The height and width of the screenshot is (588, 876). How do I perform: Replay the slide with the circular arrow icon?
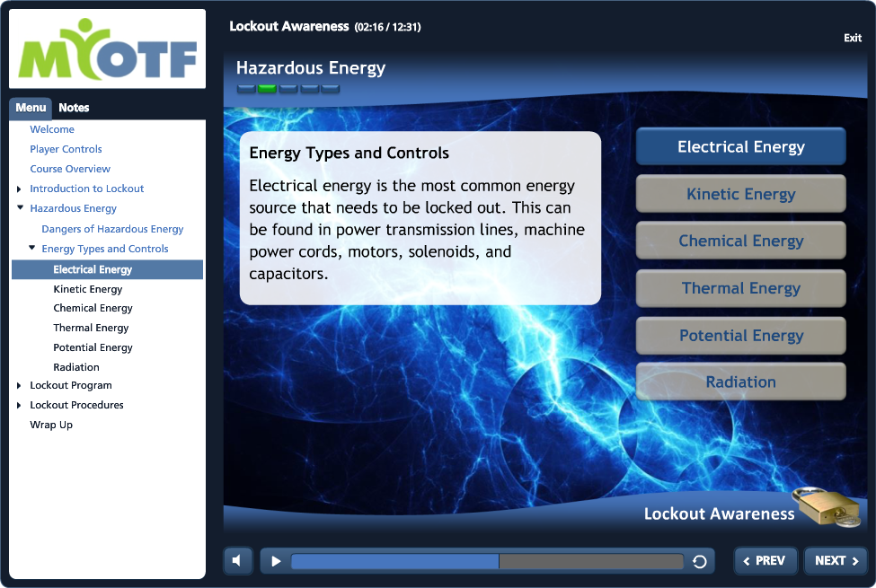700,561
